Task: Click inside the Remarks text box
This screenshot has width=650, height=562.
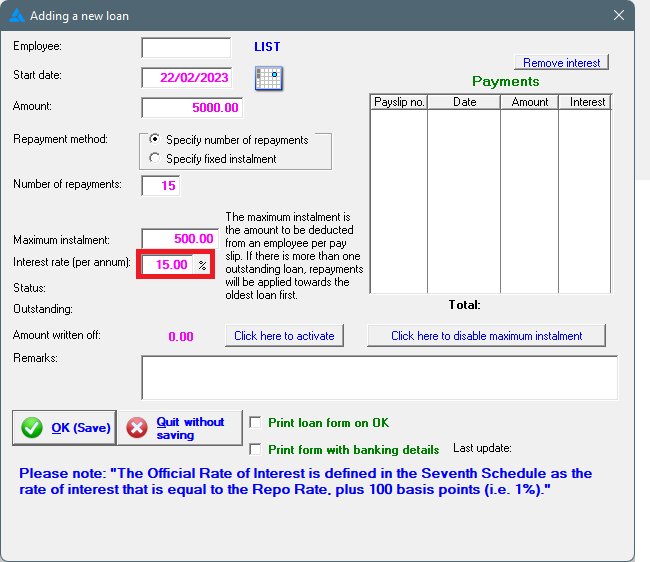Action: (379, 378)
